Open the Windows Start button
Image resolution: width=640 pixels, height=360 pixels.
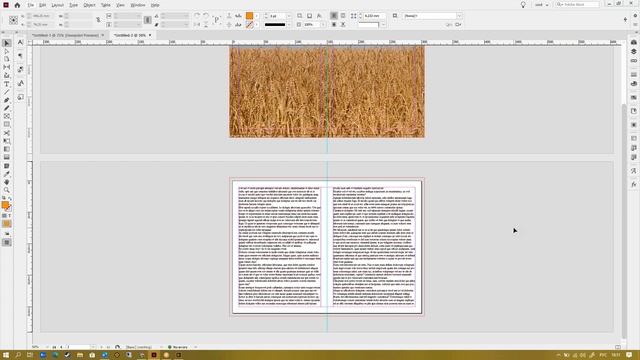coord(6,355)
